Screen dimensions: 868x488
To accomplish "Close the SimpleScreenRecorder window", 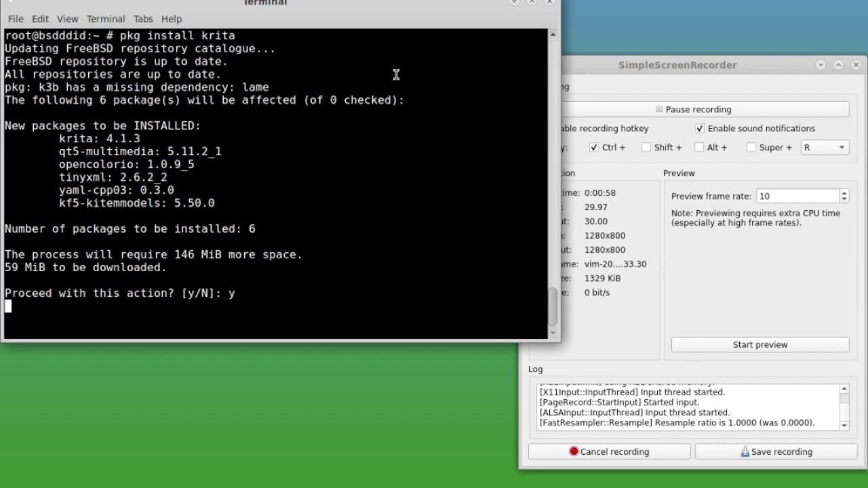I will (856, 65).
